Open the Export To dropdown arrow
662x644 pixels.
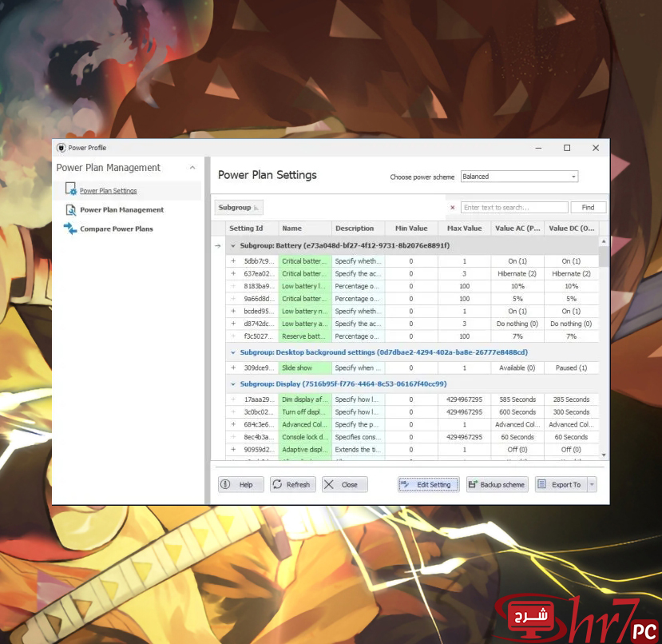[593, 485]
